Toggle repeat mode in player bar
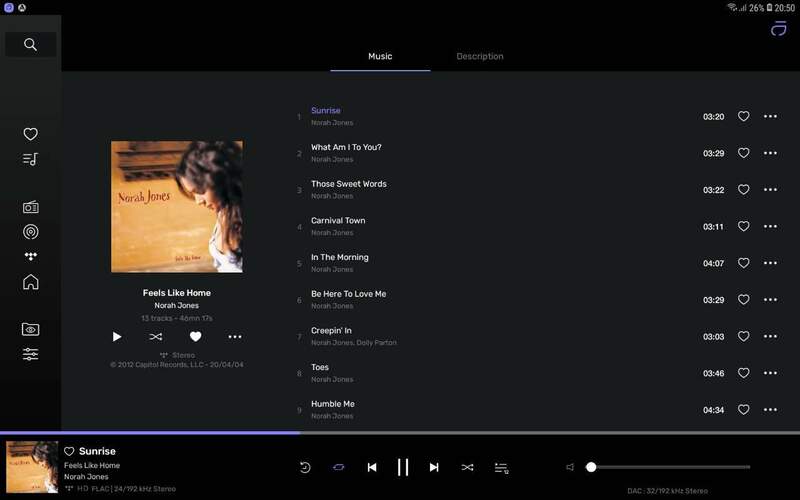 point(338,467)
